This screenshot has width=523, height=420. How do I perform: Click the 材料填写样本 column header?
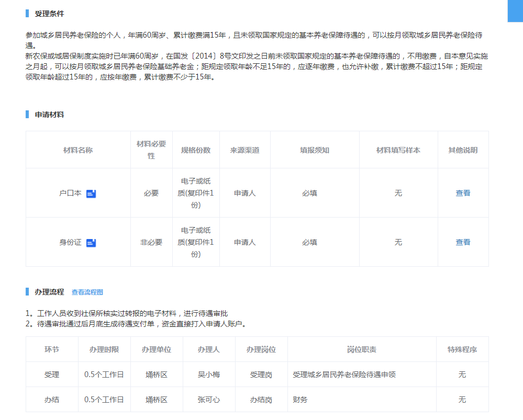398,150
